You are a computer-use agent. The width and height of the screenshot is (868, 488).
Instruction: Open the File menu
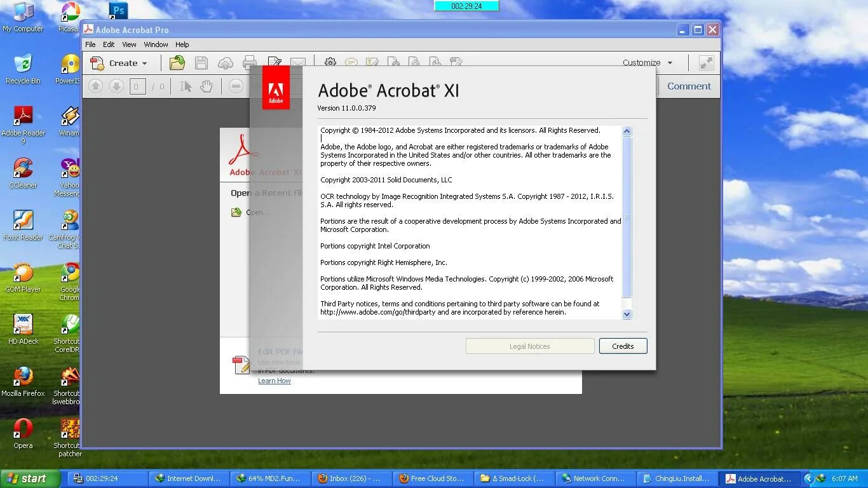pos(90,44)
